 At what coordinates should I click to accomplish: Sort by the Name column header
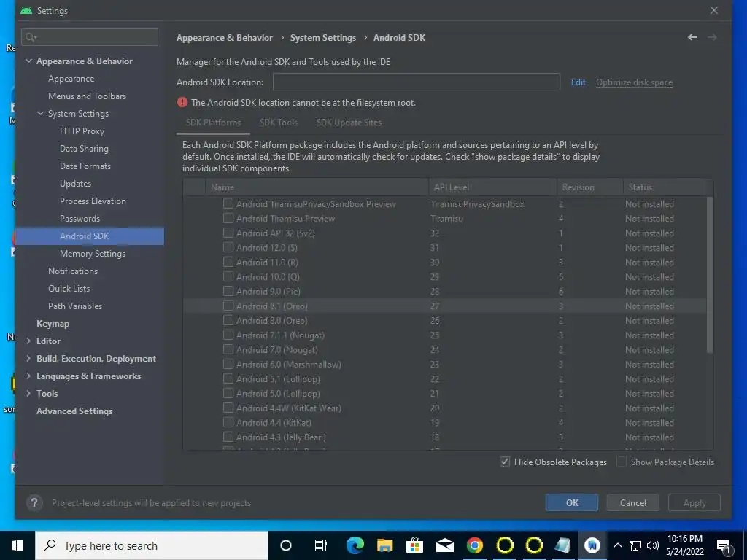[317, 187]
